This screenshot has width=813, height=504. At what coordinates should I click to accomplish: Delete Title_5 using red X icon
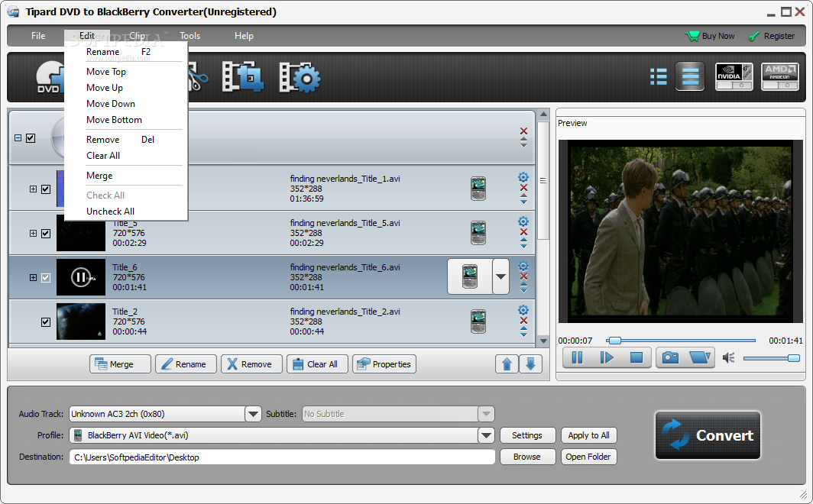(x=523, y=232)
